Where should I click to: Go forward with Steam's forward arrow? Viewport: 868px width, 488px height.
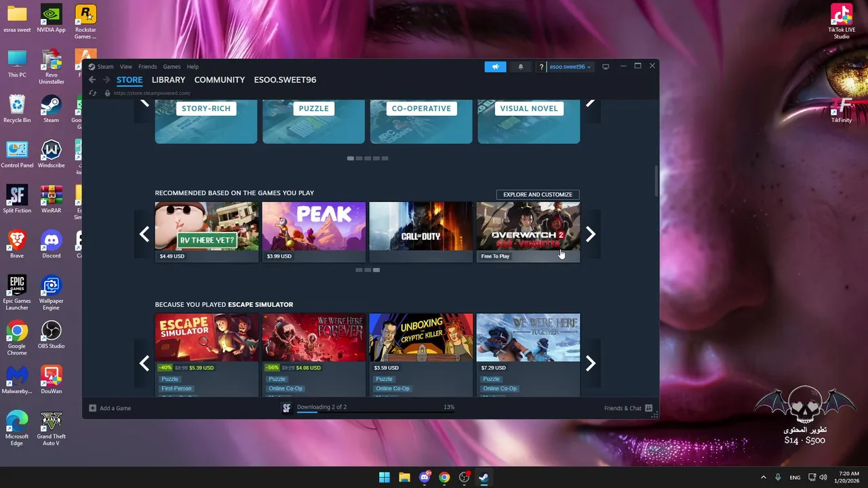[106, 80]
